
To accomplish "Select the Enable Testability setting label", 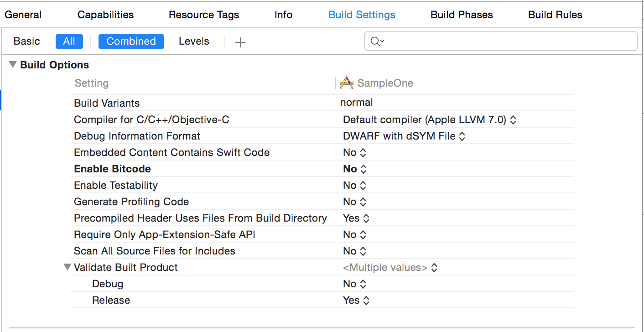I will pyautogui.click(x=116, y=186).
